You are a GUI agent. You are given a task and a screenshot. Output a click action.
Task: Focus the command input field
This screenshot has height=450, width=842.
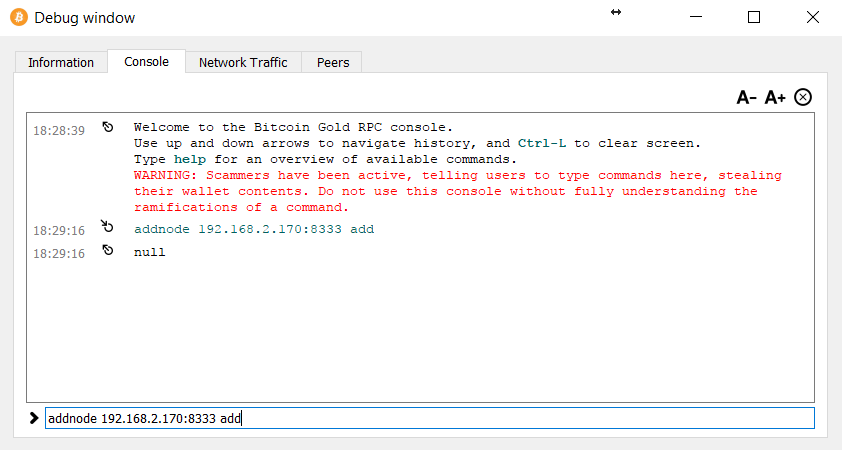430,418
